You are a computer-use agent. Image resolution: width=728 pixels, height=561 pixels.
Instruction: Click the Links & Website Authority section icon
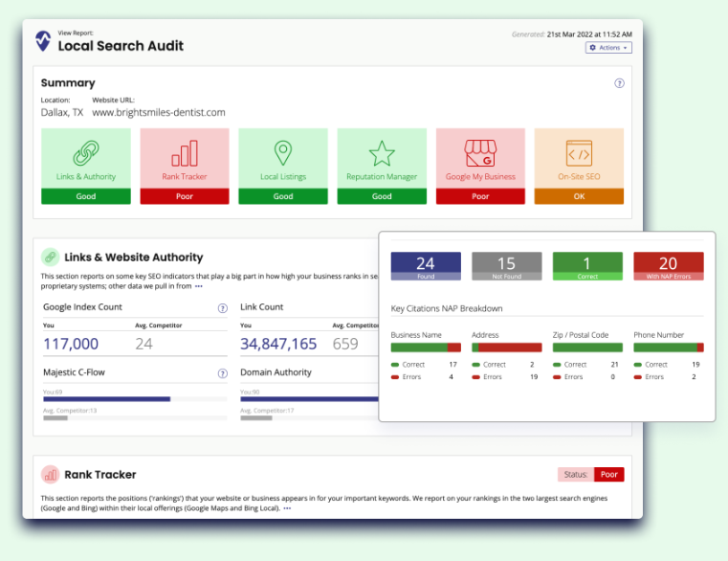[x=50, y=257]
